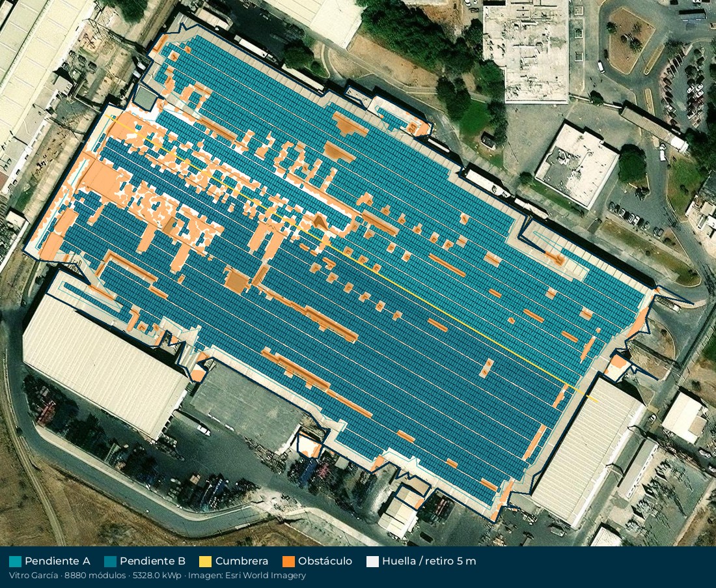Select the yellow Cumbrera legend swatch
716x588 pixels.
point(206,561)
